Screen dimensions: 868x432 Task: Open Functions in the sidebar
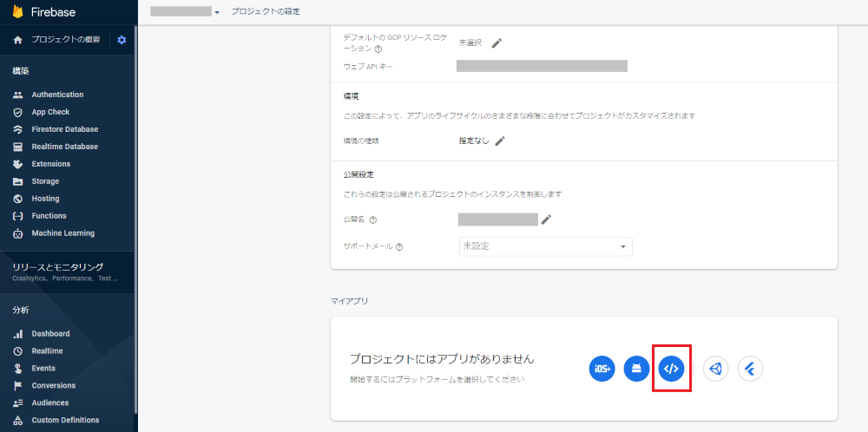49,216
